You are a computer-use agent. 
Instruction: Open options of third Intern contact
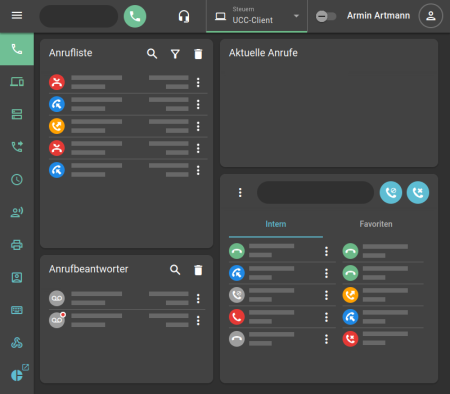point(326,295)
